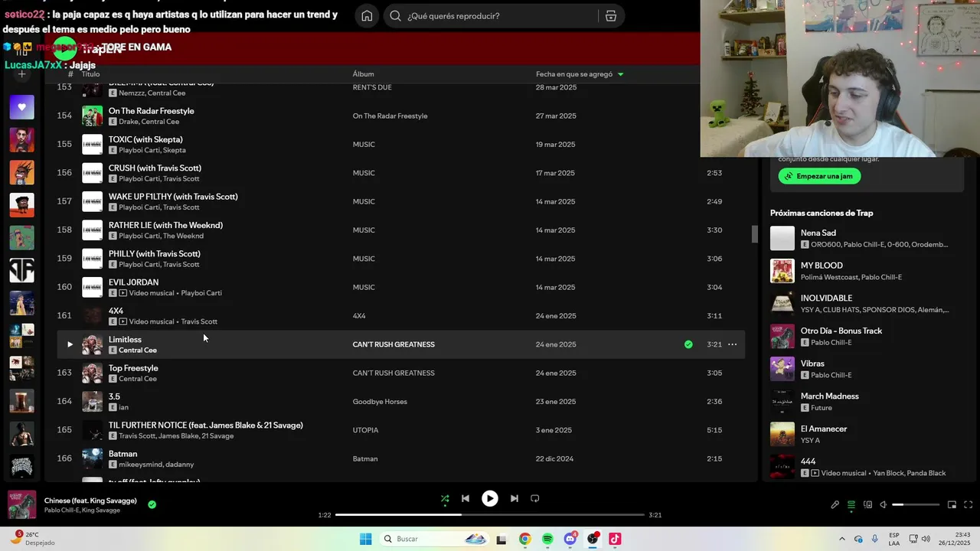
Task: Open the mini player icon
Action: 952,504
